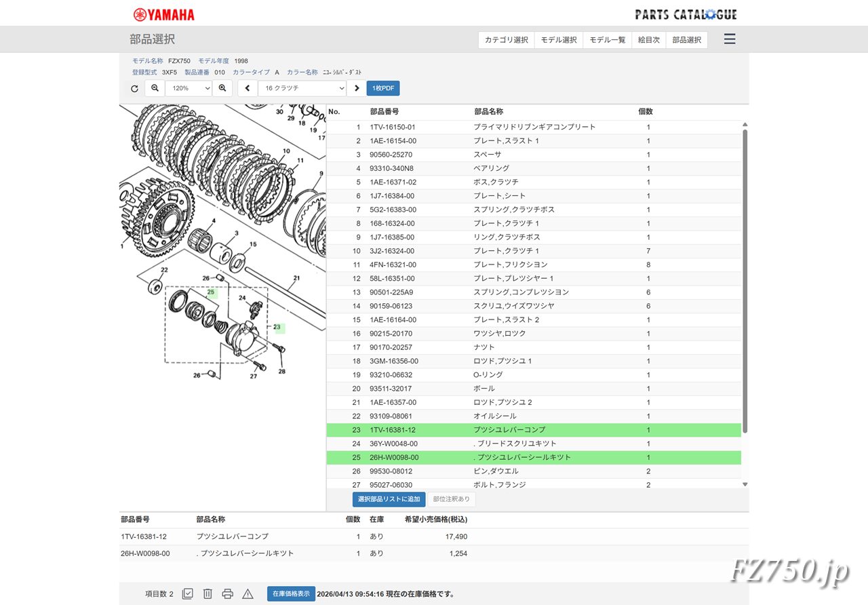Image resolution: width=868 pixels, height=605 pixels.
Task: Click the parts list scroll-down arrow
Action: point(745,484)
